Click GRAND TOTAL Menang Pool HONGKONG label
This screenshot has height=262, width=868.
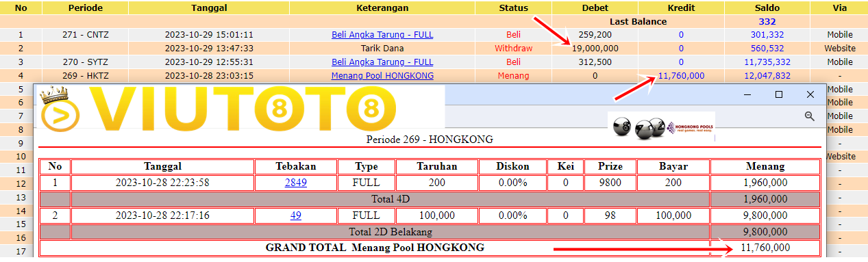click(x=375, y=248)
